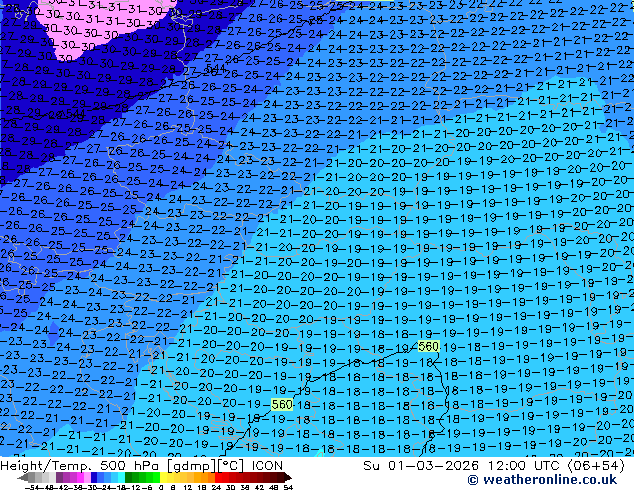Click the dark blue swatch at -30

point(94,477)
